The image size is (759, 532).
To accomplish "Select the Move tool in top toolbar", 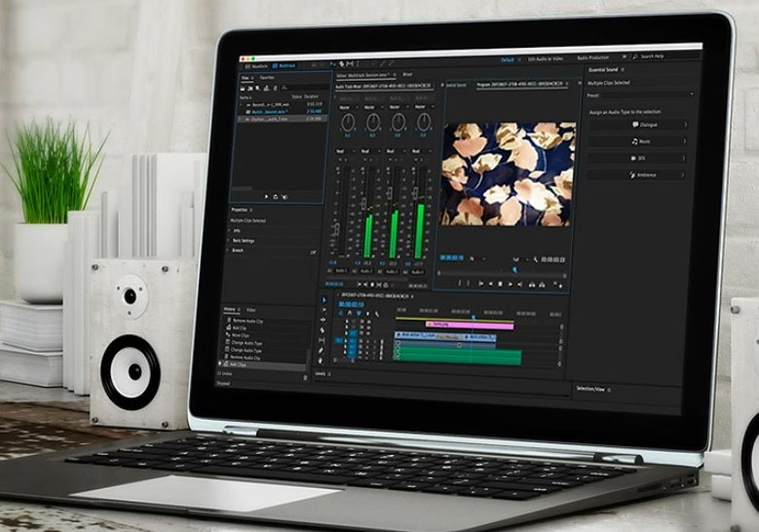I will click(x=332, y=64).
